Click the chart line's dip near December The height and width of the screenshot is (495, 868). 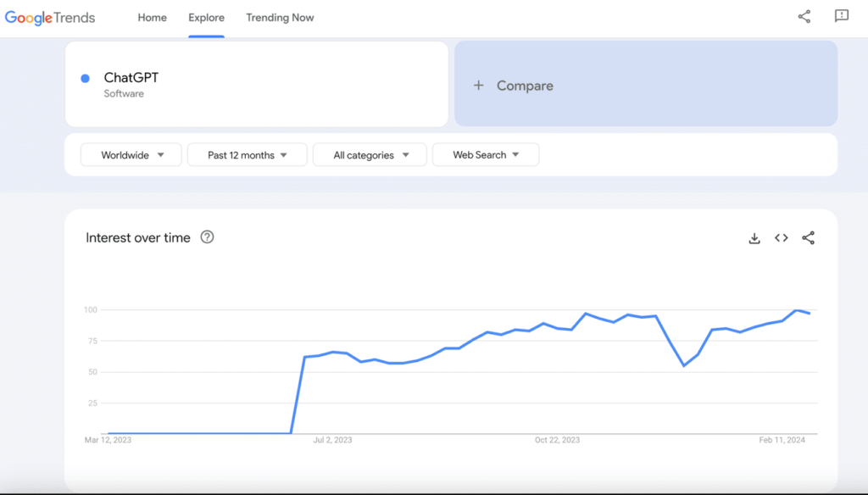[684, 365]
